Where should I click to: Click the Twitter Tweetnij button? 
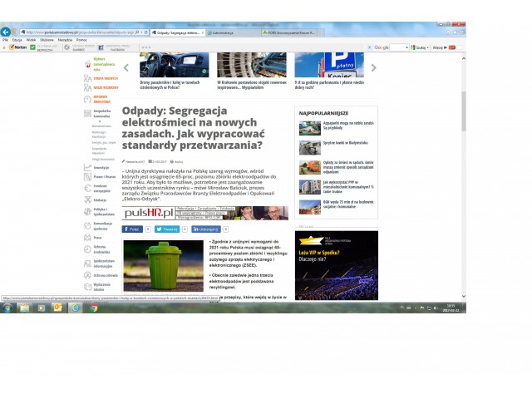166,229
